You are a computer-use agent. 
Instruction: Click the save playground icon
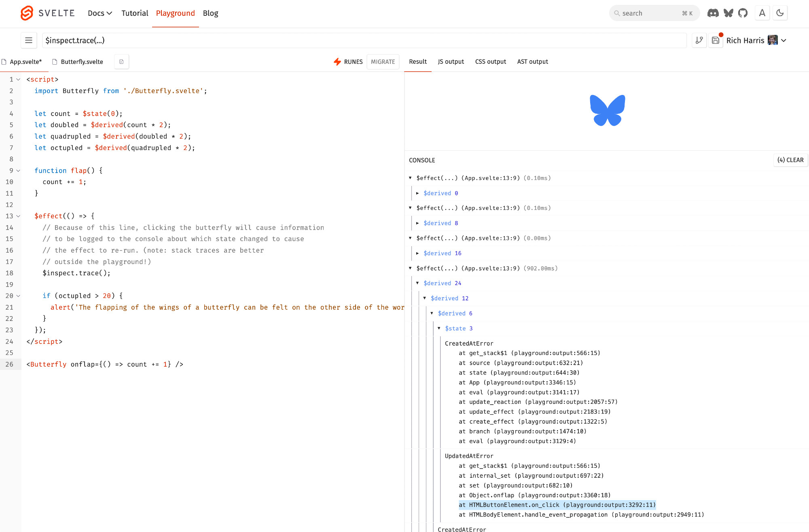[x=716, y=40]
